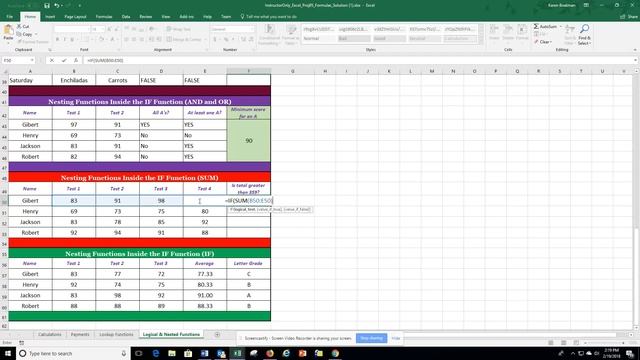Click the Share button
Screen dimensions: 640x360
(629, 17)
